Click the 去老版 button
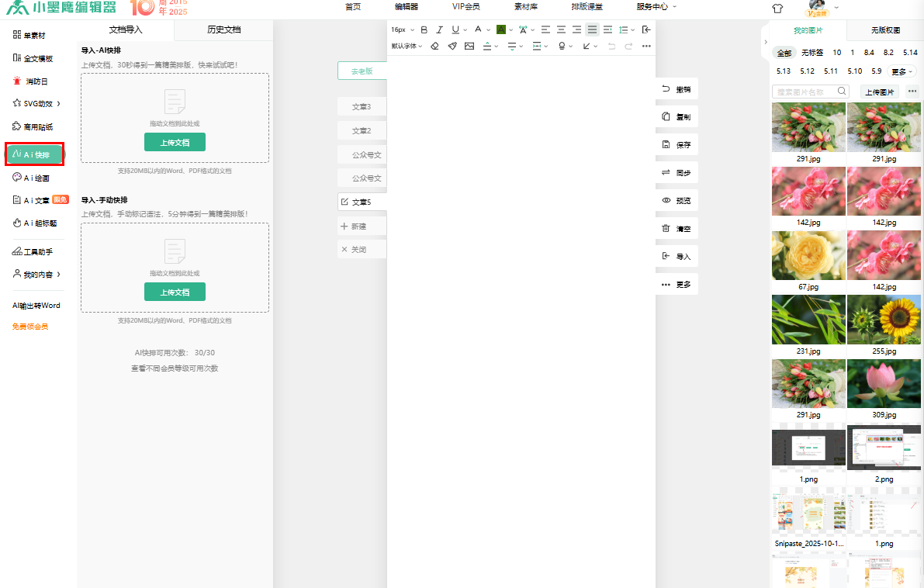The width and height of the screenshot is (924, 588). (362, 71)
